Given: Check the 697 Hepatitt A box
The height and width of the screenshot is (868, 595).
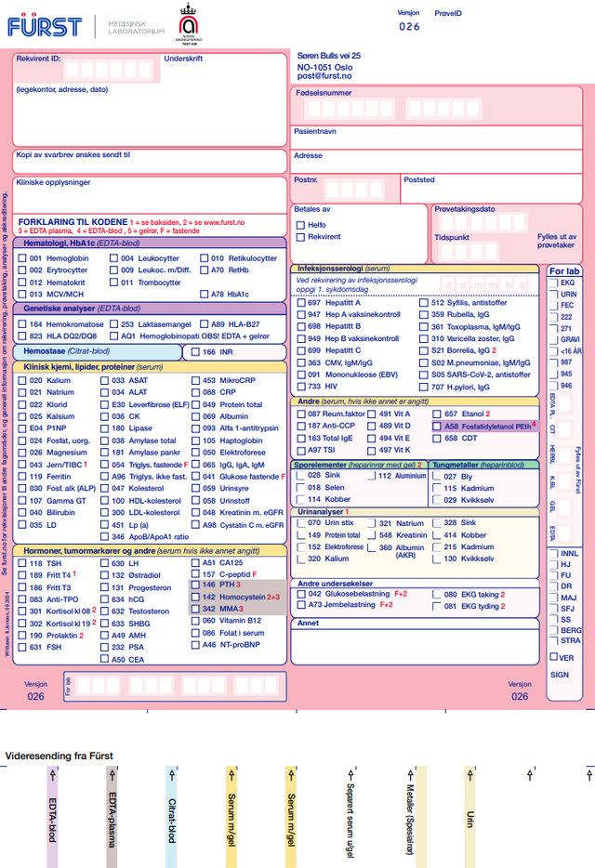Looking at the screenshot, I should coord(301,303).
